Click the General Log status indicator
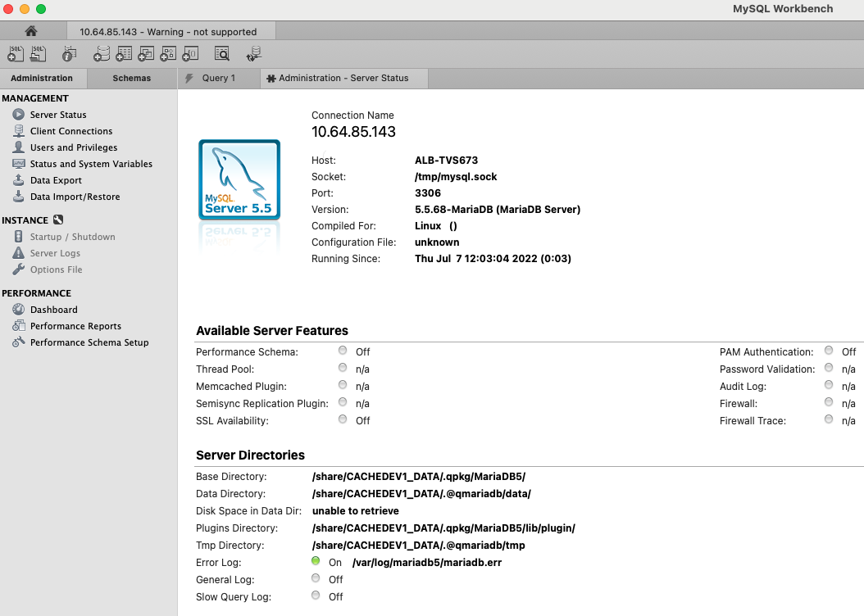 316,578
